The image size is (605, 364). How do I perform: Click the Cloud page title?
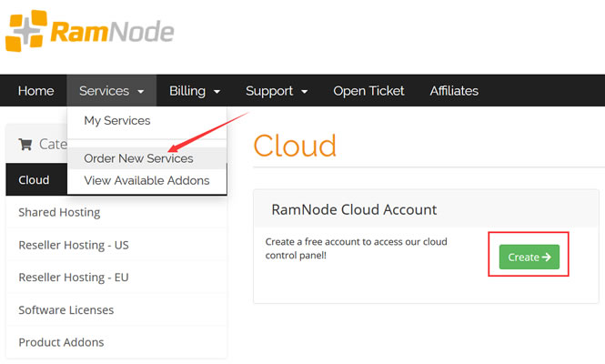[x=295, y=146]
